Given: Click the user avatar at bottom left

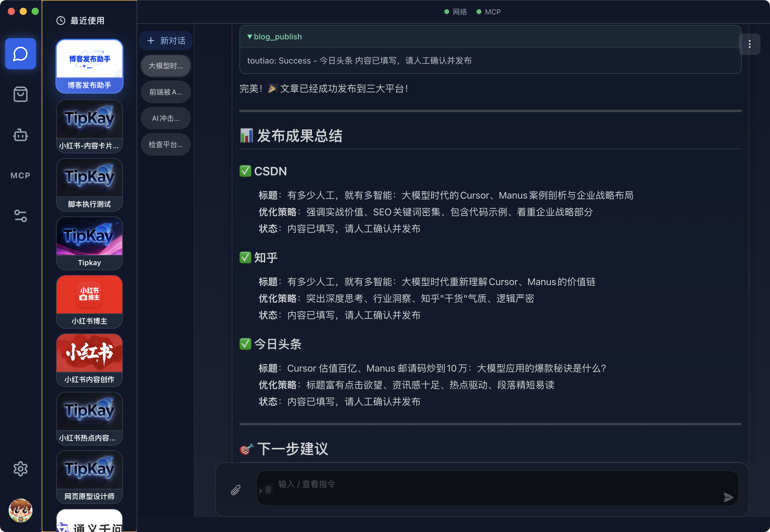Looking at the screenshot, I should coord(20,510).
